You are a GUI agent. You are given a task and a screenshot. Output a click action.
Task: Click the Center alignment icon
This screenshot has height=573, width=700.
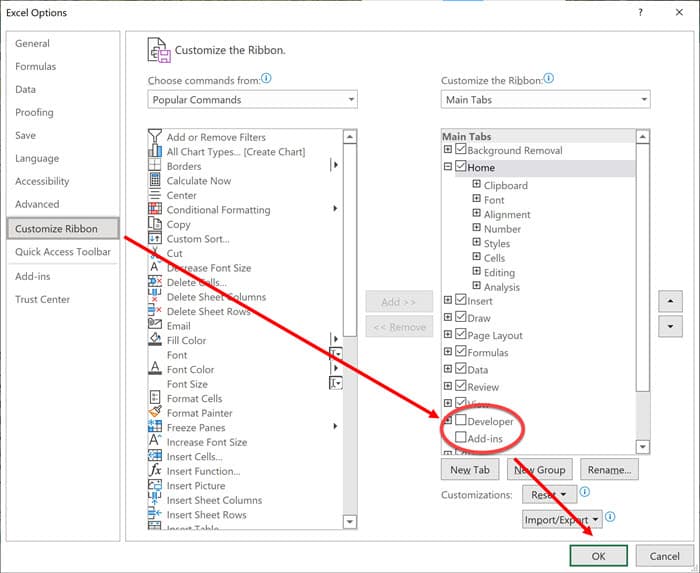point(155,195)
